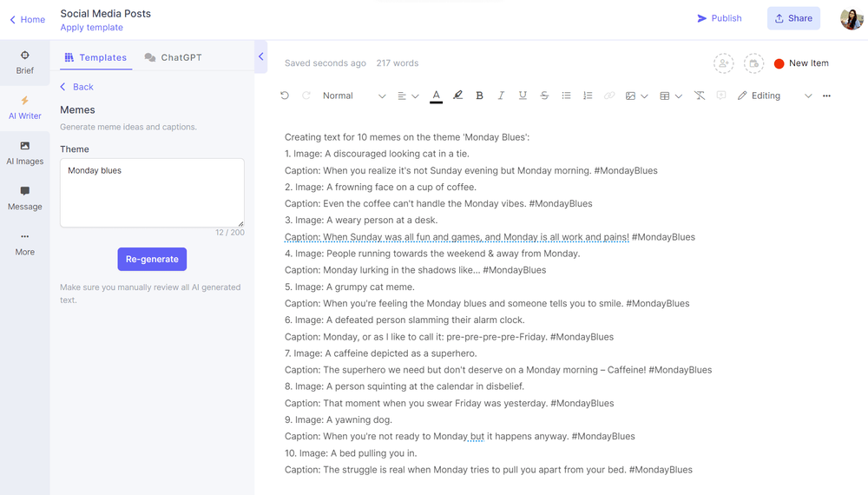
Task: Open the AI Images sidebar section
Action: click(25, 154)
